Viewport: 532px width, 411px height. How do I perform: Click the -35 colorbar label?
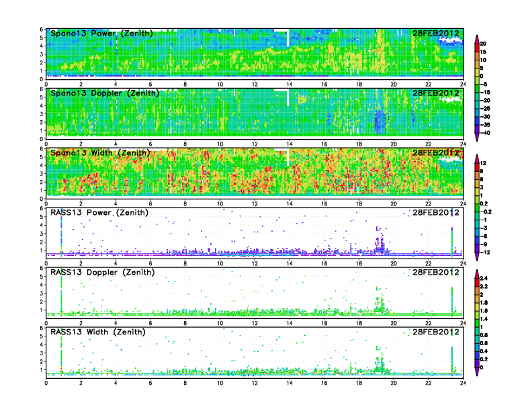pos(485,125)
